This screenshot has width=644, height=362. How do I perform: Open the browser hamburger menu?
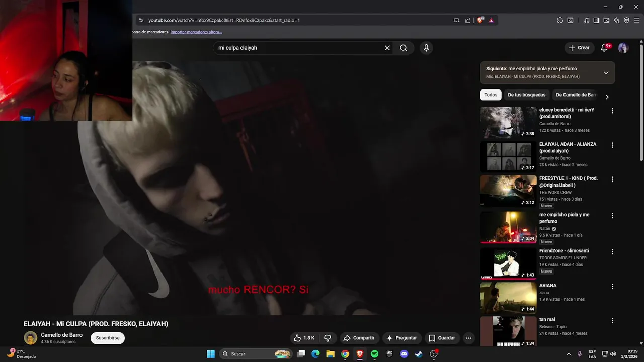pos(636,20)
